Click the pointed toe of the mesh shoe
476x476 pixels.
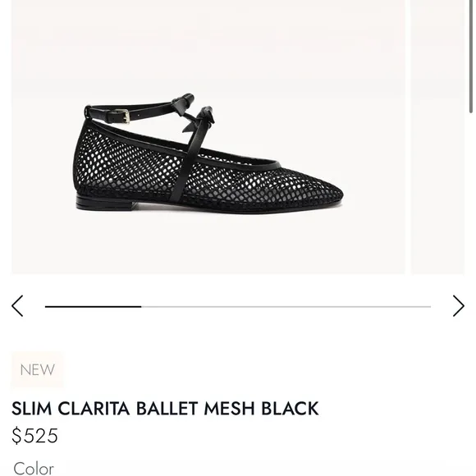[x=329, y=195]
